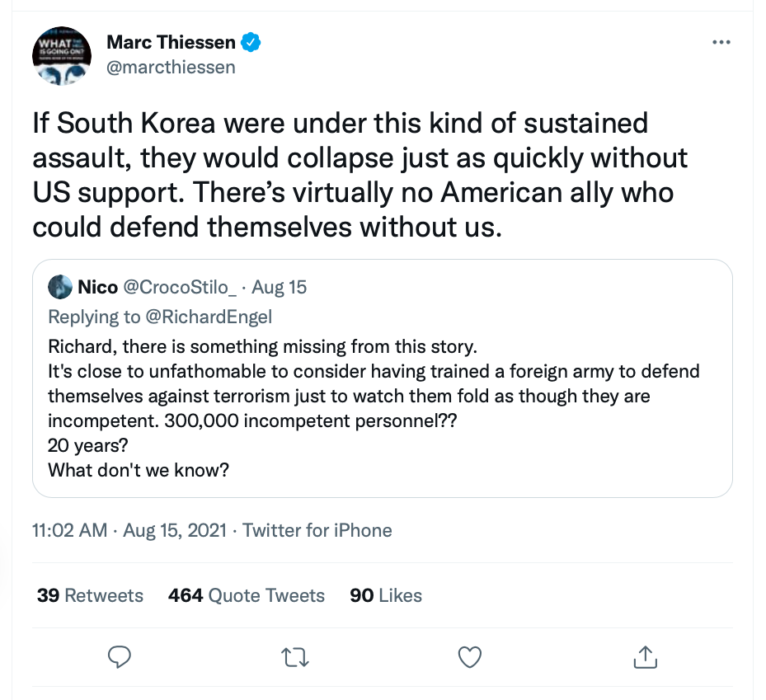Open the three-dot more options menu
Image resolution: width=766 pixels, height=700 pixels.
click(x=721, y=42)
